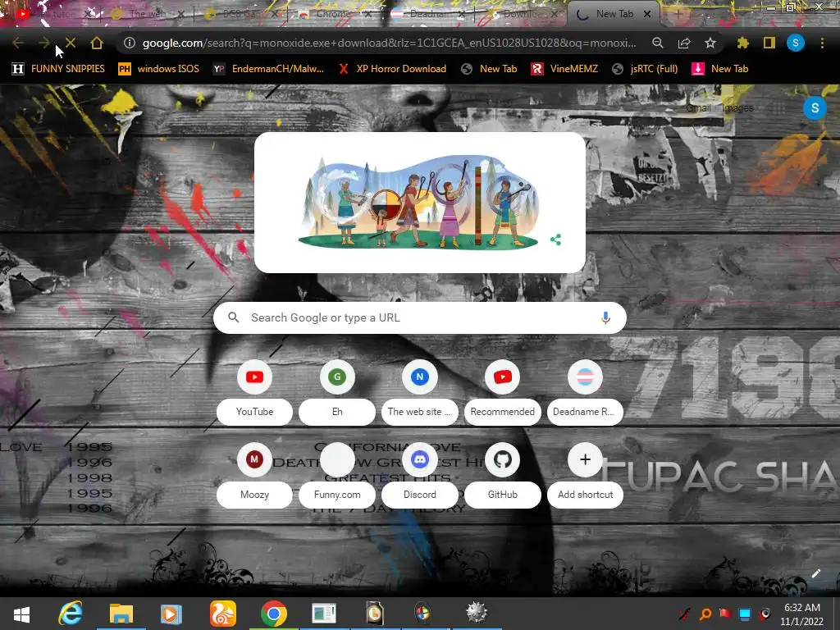The height and width of the screenshot is (630, 840).
Task: Switch to the Chrome tab
Action: point(332,14)
